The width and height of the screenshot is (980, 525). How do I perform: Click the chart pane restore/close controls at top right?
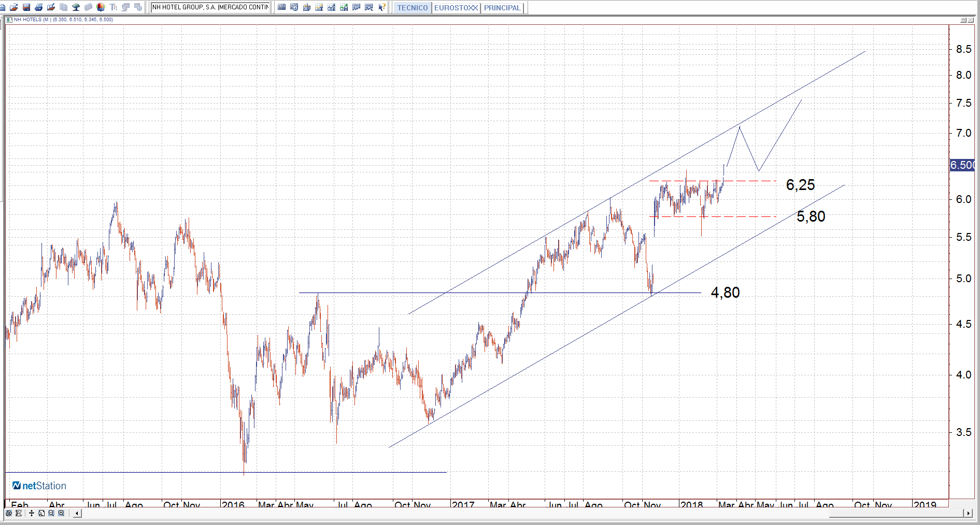pos(967,20)
